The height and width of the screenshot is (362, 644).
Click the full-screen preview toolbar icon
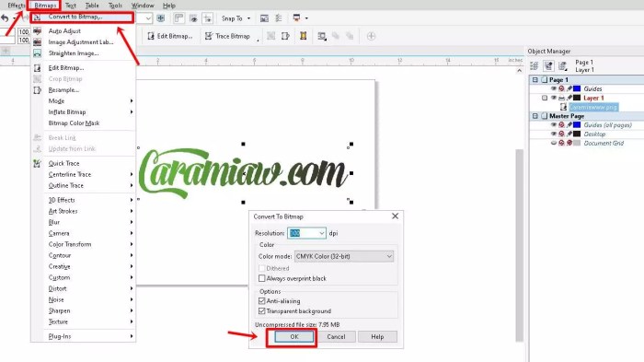pyautogui.click(x=161, y=18)
